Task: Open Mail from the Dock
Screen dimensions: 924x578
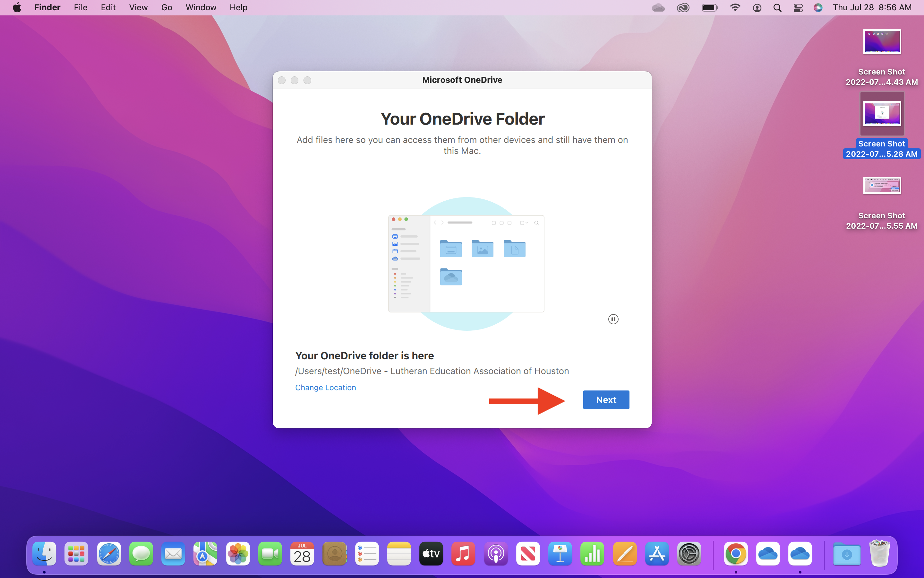Action: tap(173, 553)
